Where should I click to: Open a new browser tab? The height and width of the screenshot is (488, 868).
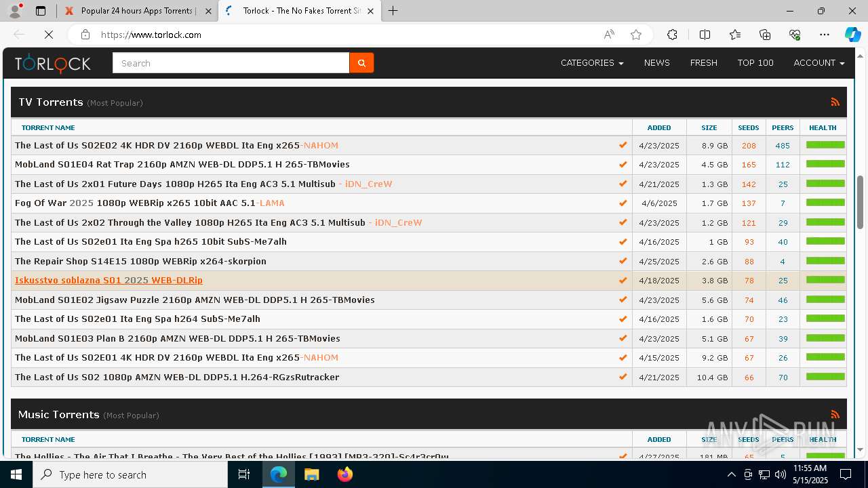[393, 11]
